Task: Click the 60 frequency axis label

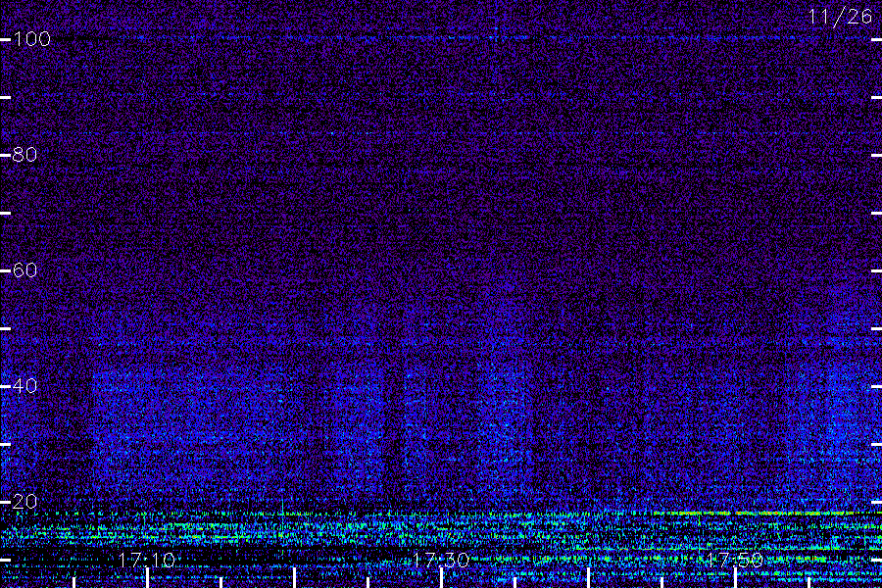Action: 24,270
